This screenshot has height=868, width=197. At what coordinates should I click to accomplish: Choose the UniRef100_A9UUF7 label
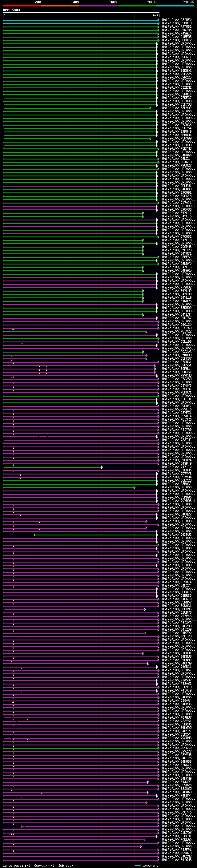(x=176, y=406)
